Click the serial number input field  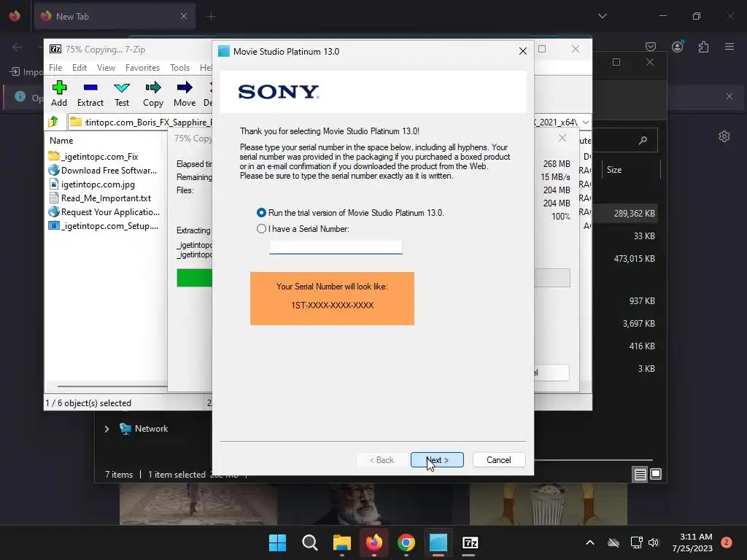(336, 246)
